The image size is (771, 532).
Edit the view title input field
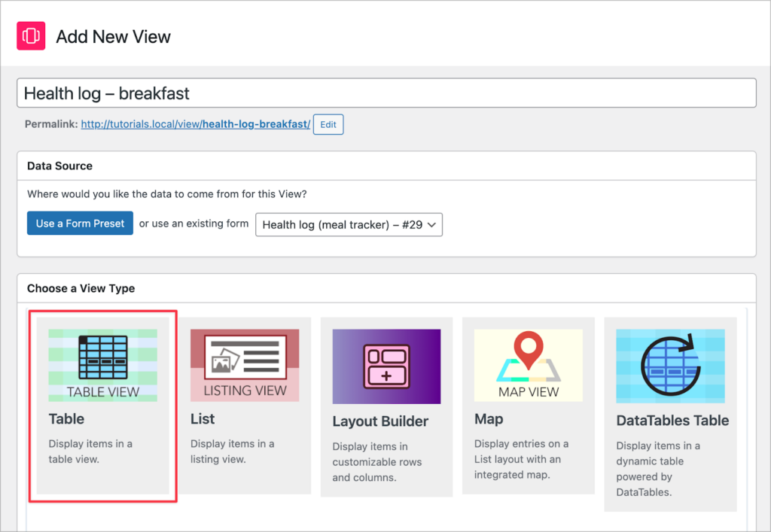click(386, 93)
